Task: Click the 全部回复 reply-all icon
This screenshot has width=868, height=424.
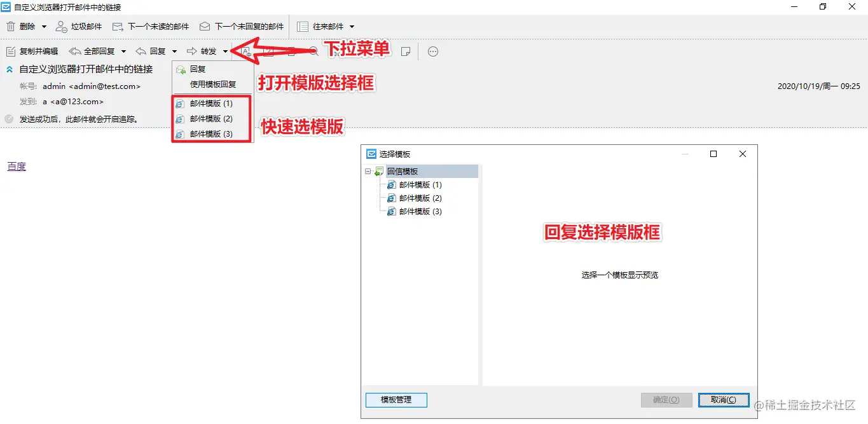Action: point(74,51)
